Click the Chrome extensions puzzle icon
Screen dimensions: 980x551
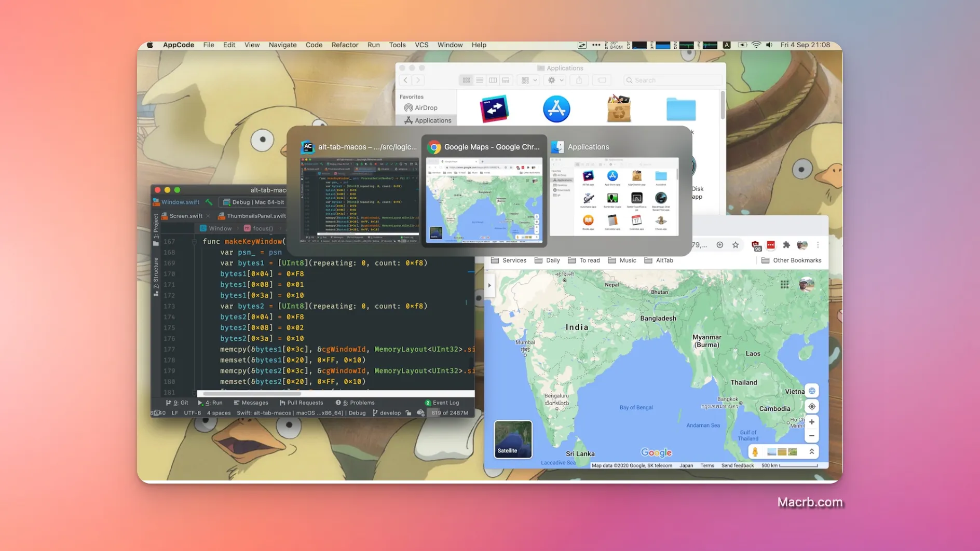pyautogui.click(x=786, y=245)
